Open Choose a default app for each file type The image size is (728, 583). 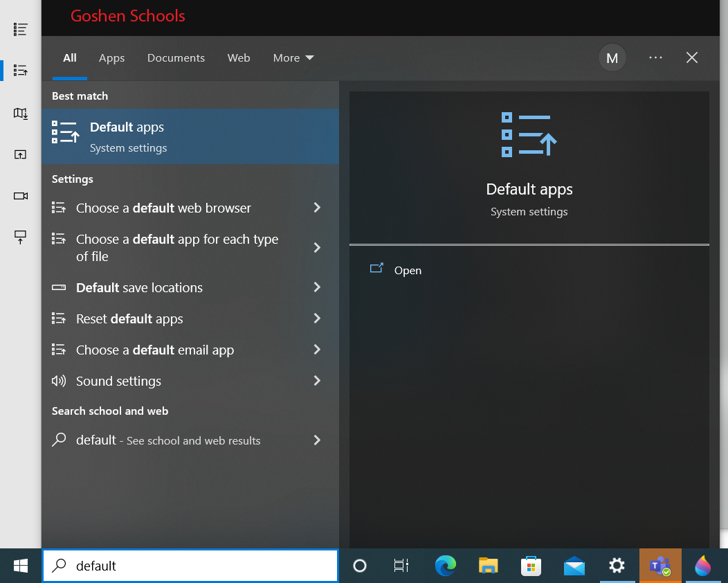[190, 248]
